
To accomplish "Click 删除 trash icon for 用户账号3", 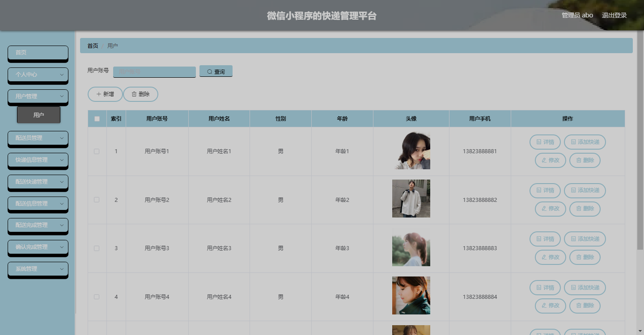I will point(579,257).
